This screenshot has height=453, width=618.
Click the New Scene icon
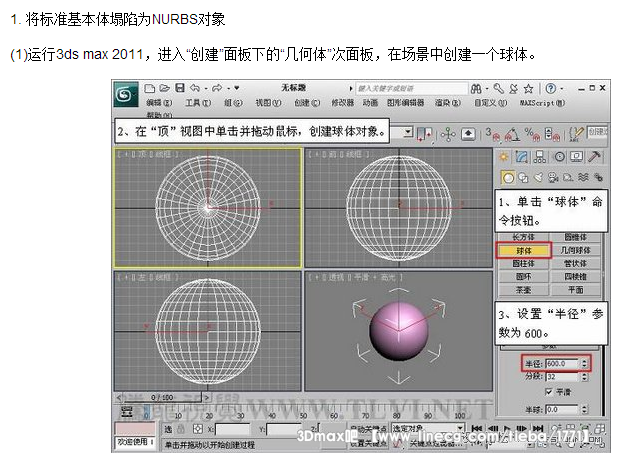tap(149, 88)
